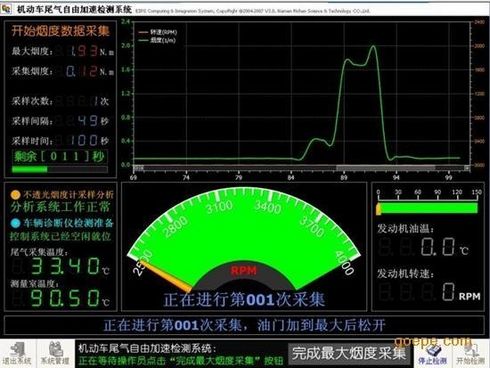Click the 剩余[011]秒 countdown text

[x=59, y=156]
